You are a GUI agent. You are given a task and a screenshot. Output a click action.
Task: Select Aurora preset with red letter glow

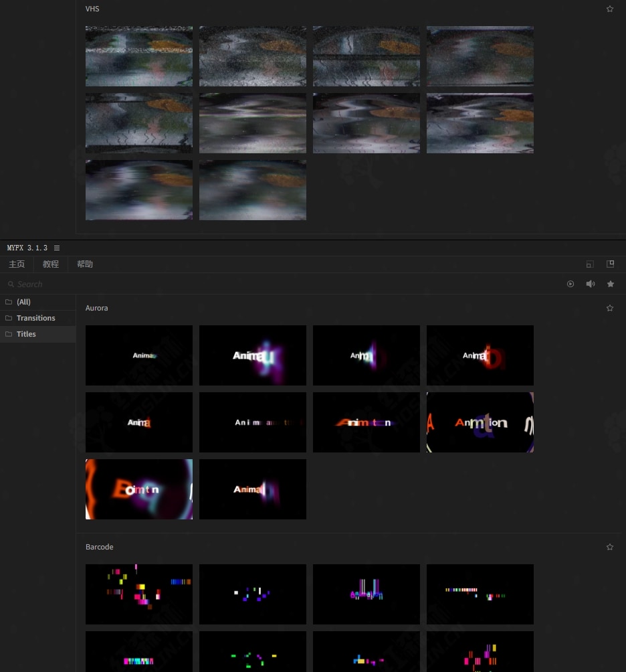pyautogui.click(x=480, y=355)
